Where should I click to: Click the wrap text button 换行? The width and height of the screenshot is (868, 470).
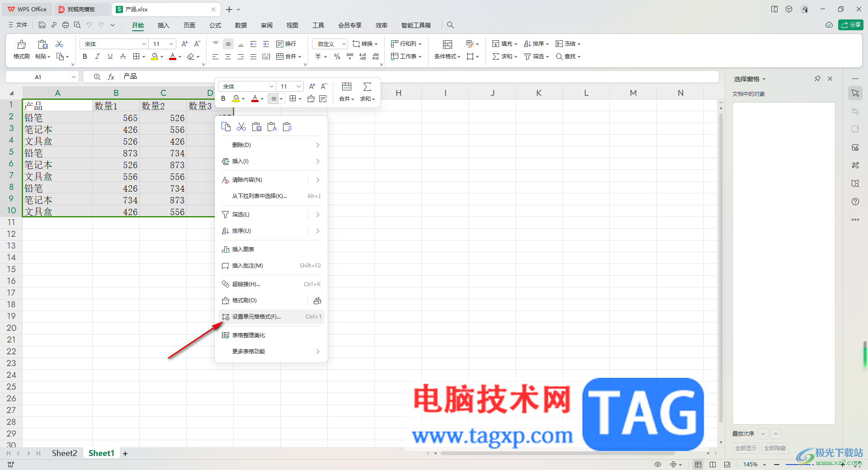point(286,44)
